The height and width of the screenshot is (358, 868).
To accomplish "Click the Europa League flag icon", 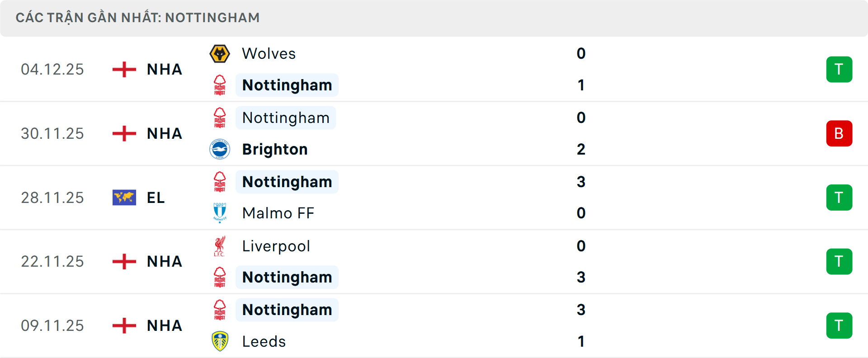I will pos(124,198).
